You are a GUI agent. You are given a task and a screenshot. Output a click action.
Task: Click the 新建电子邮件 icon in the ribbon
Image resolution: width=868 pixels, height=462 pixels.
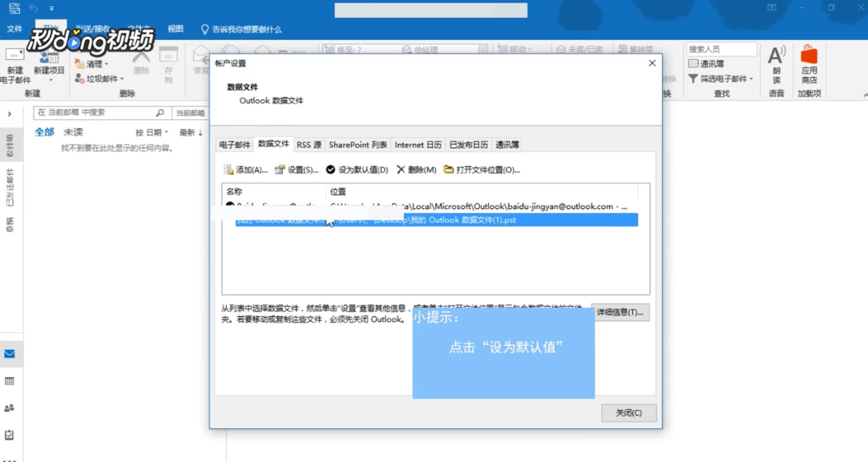click(x=15, y=65)
